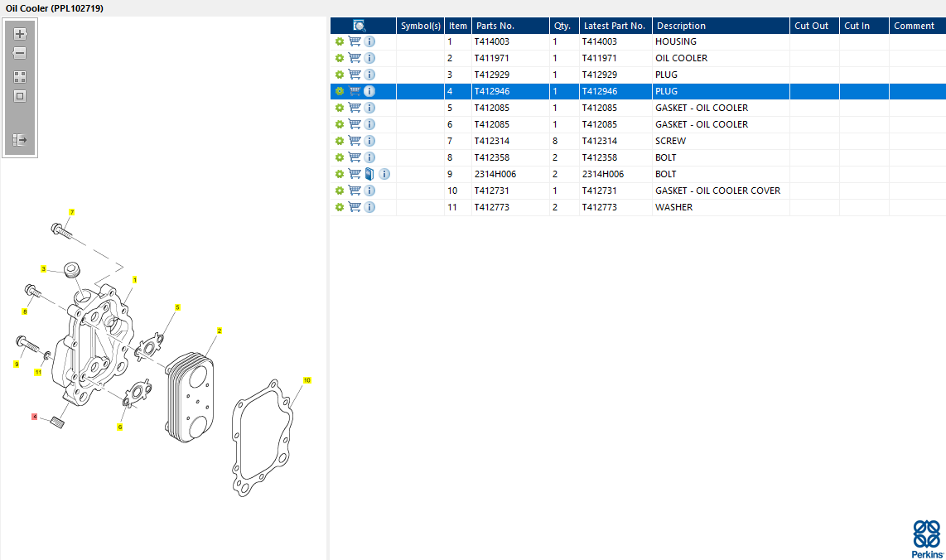Open info for item 6 GASKET - OIL COOLER
Screen dimensions: 946x560
click(369, 124)
